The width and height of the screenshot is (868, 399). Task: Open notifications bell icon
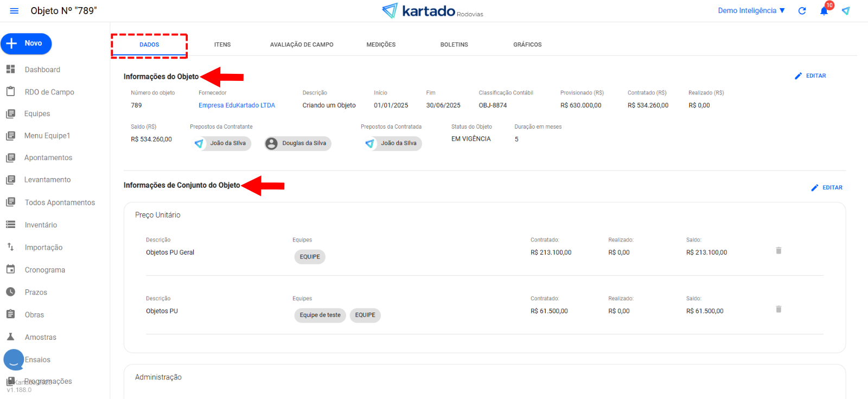pyautogui.click(x=824, y=11)
